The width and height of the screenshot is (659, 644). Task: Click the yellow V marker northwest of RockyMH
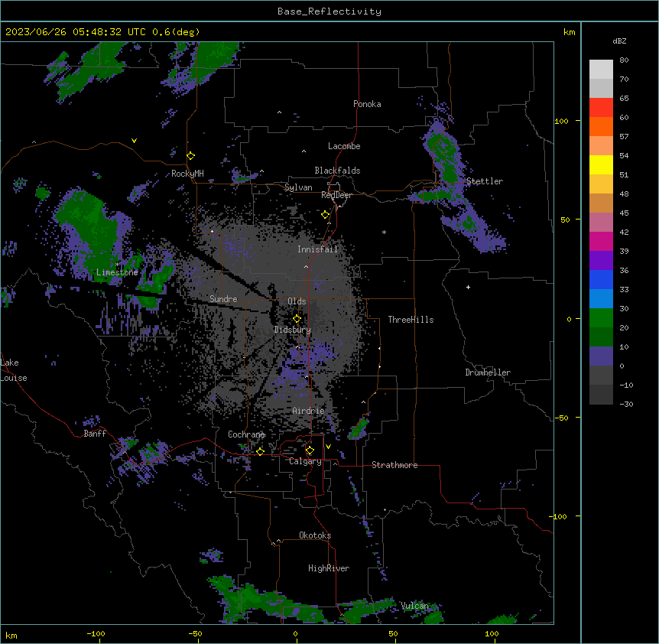[134, 141]
